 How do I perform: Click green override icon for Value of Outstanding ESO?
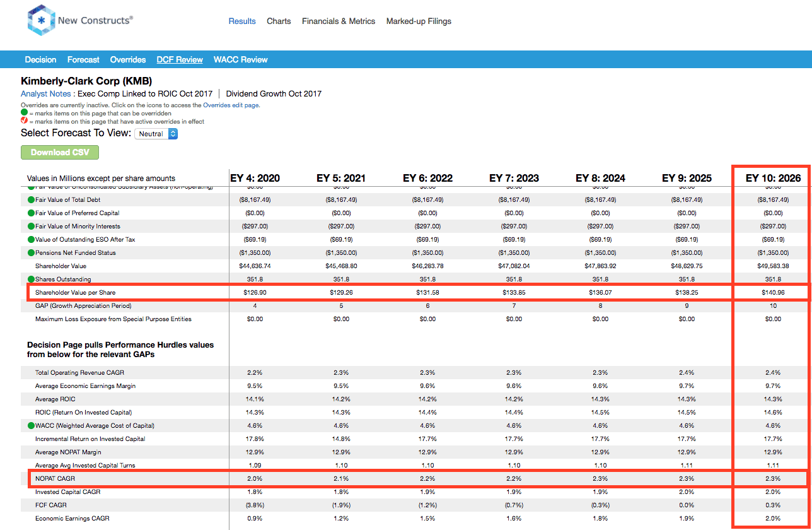(31, 240)
